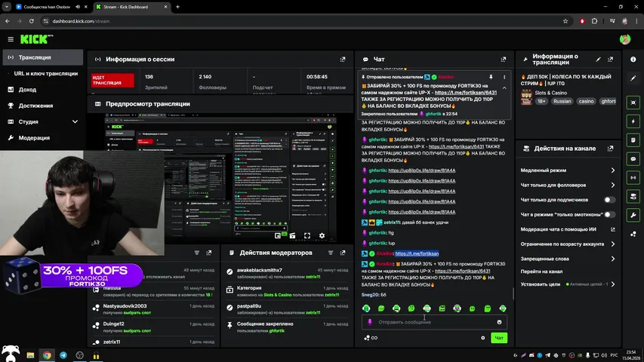Open the emote picker in the chat message box
The image size is (644, 362).
point(499,322)
